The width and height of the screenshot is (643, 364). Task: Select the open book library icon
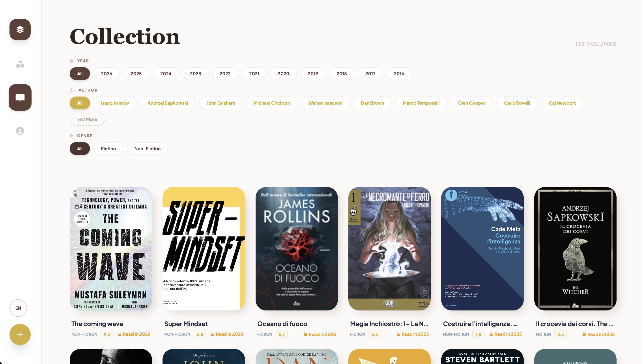pos(20,97)
